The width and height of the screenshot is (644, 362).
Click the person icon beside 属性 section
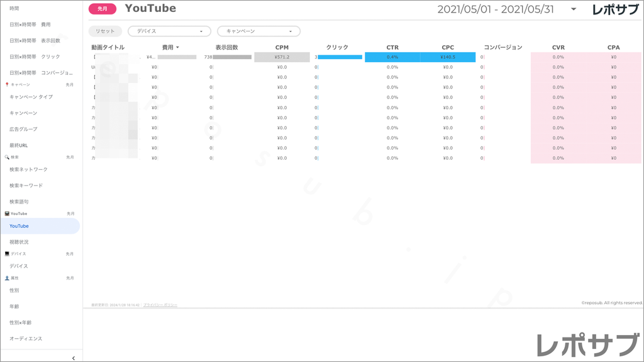6,278
